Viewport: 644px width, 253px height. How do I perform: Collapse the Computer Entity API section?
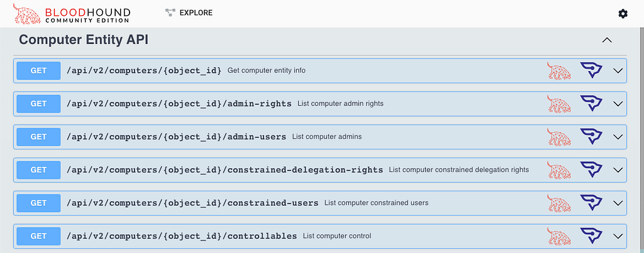click(607, 40)
